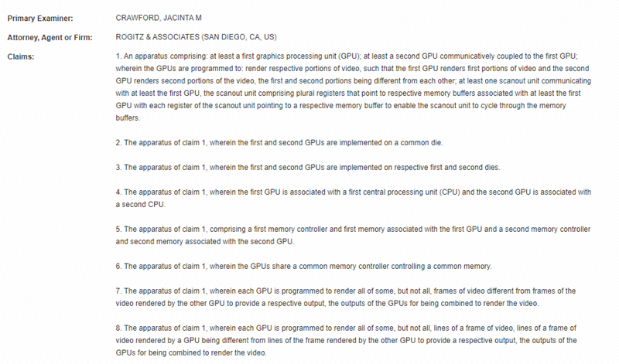Click claim 7 about frames of video
This screenshot has height=364, width=619.
pyautogui.click(x=346, y=298)
